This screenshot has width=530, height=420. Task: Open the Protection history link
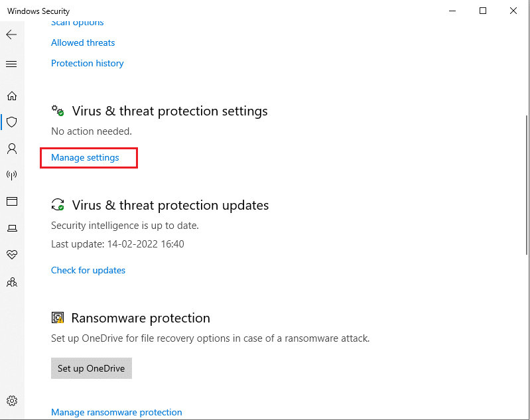(x=87, y=63)
